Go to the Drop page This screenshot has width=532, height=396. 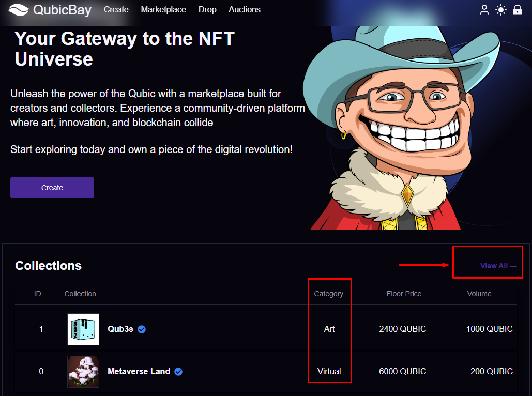click(207, 9)
